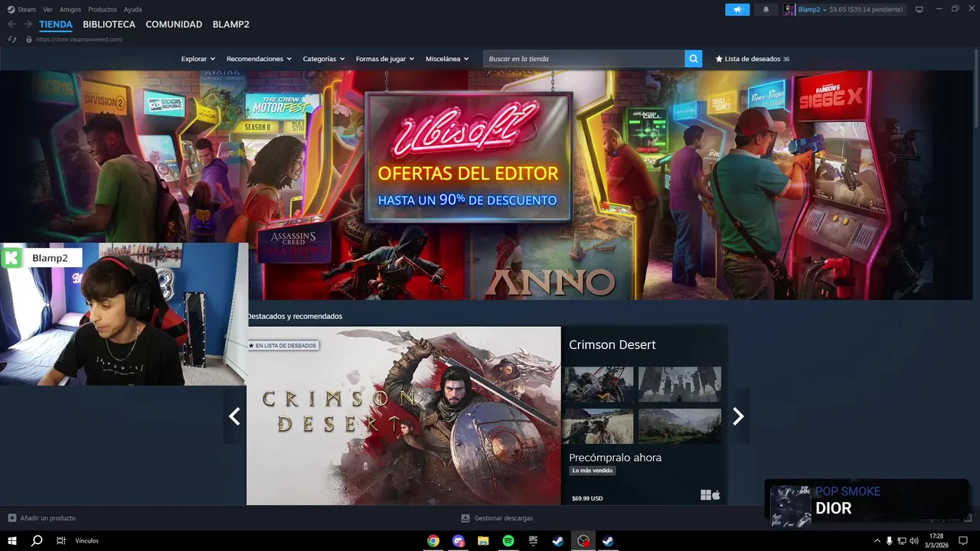
Task: Switch to the BIBLIOTECA tab
Action: tap(109, 24)
